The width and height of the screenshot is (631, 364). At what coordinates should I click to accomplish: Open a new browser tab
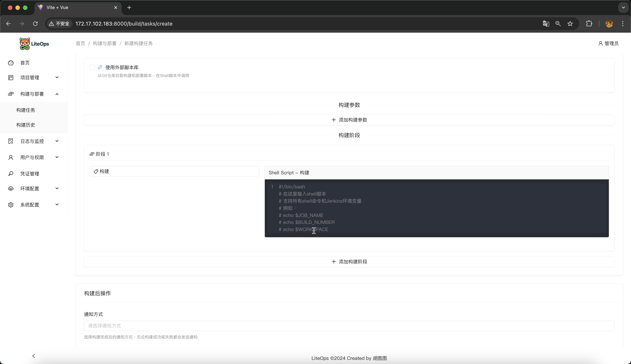pyautogui.click(x=129, y=8)
